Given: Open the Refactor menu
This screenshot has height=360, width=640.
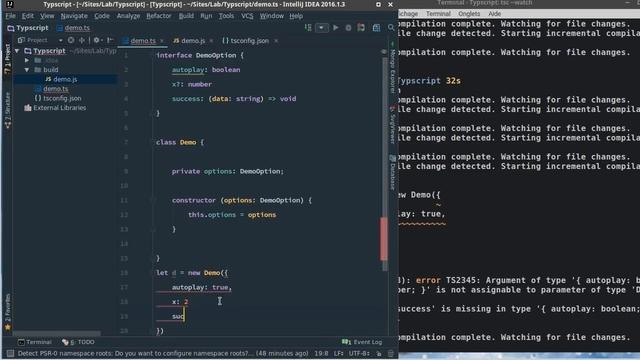Looking at the screenshot, I should (159, 16).
